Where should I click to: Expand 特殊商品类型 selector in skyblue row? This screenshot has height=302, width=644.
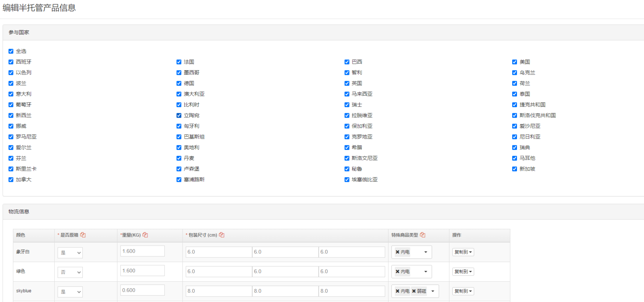(x=433, y=291)
